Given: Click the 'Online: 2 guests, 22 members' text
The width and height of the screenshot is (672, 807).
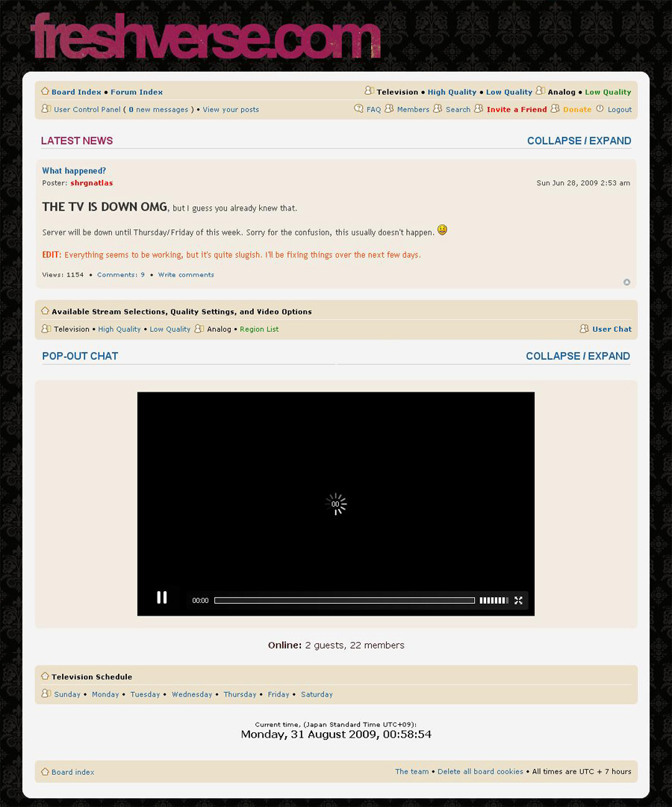Looking at the screenshot, I should coord(336,645).
